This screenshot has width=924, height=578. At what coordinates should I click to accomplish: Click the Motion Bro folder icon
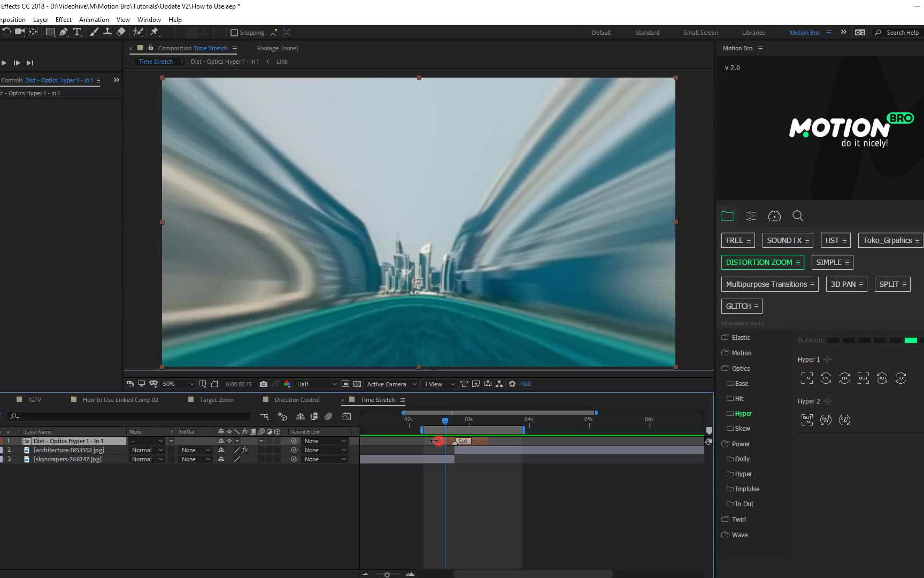[x=727, y=216]
